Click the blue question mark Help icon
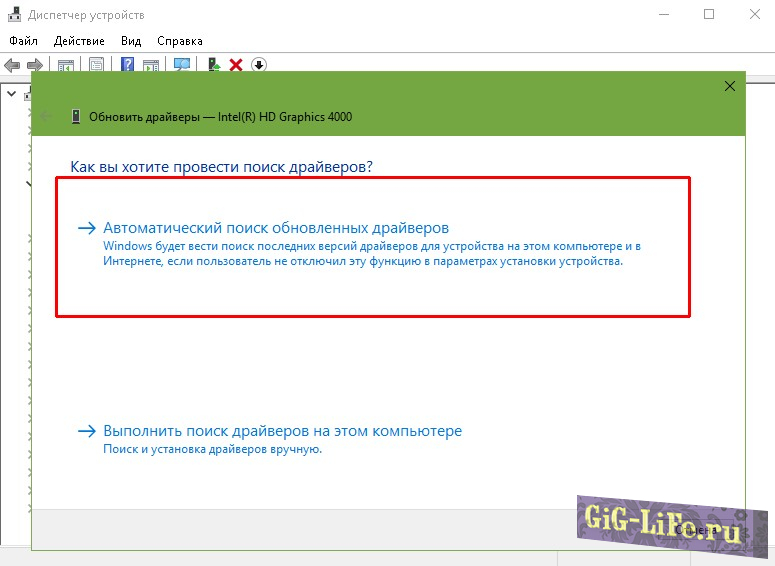The height and width of the screenshot is (566, 775). (128, 65)
